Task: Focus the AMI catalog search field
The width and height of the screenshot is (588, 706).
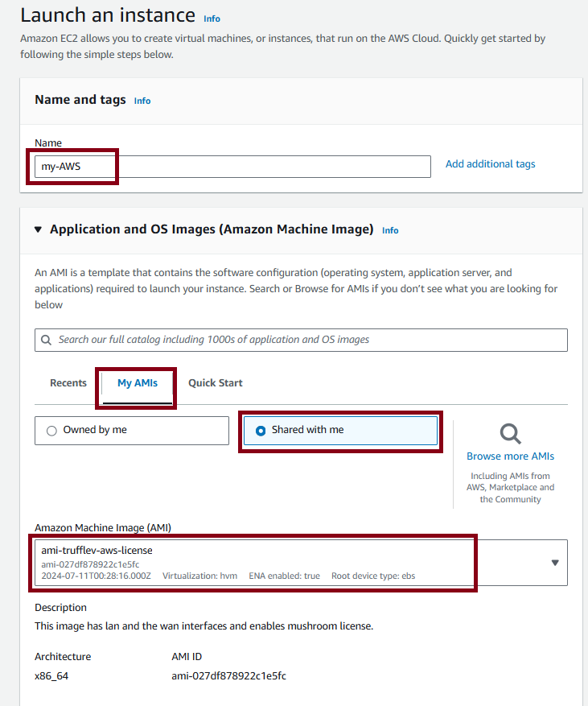Action: [301, 340]
